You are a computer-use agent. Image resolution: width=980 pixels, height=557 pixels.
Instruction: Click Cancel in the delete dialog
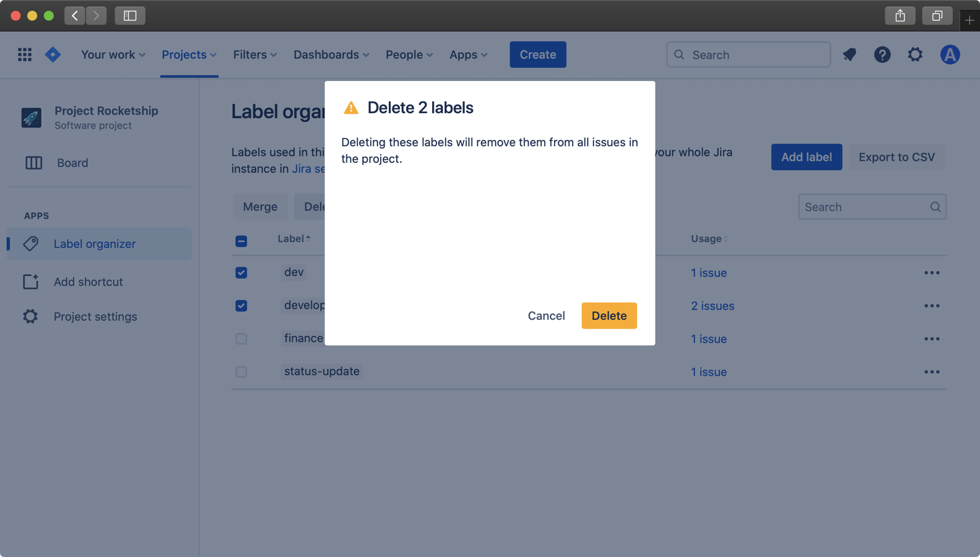click(546, 316)
